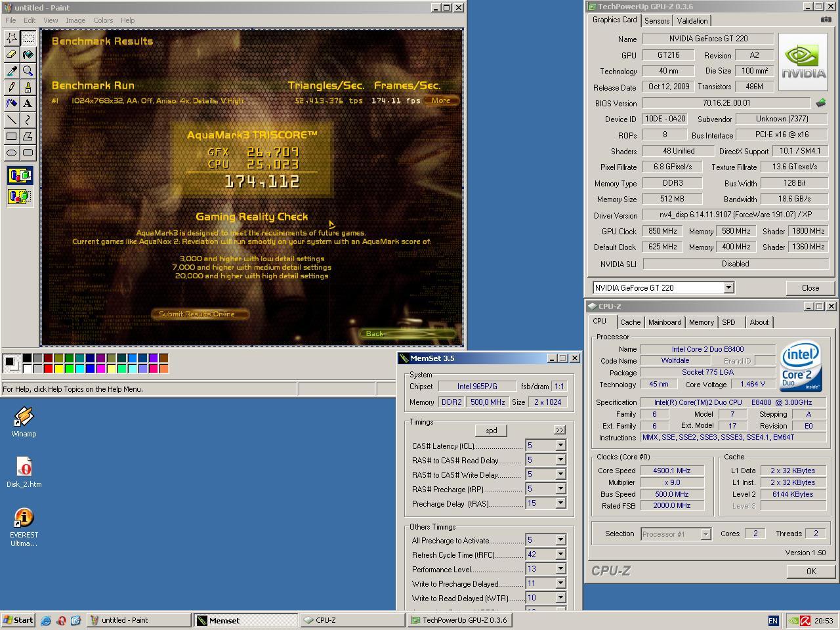The image size is (840, 630).
Task: Open the All Precharge to Activate dropdown
Action: 560,540
